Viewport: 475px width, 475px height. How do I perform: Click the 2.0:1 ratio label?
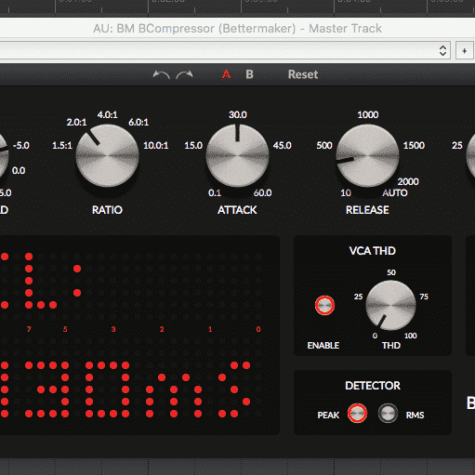(77, 122)
